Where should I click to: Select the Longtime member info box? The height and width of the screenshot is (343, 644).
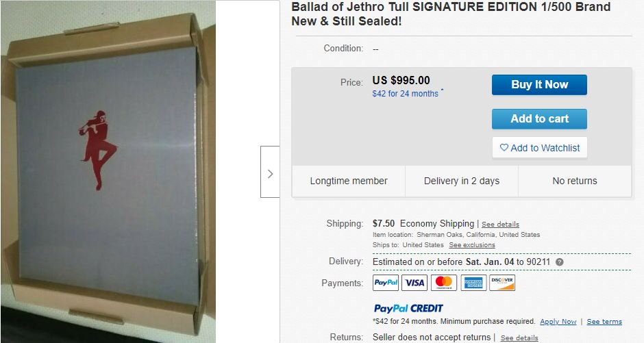tap(349, 181)
